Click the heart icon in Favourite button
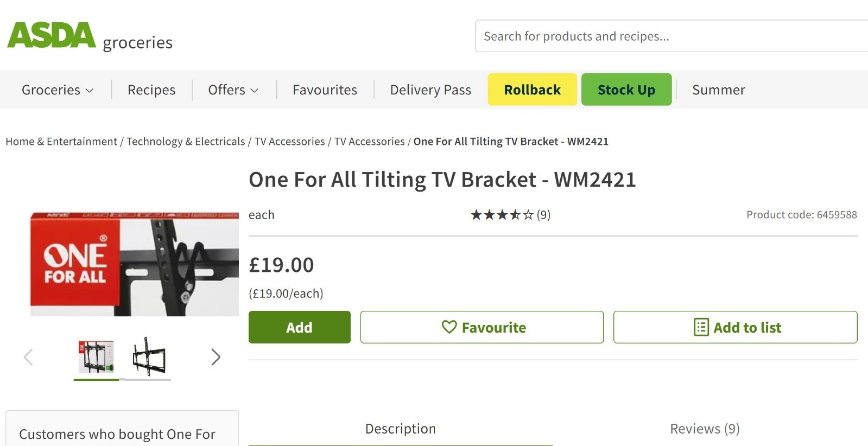This screenshot has height=446, width=868. (449, 327)
